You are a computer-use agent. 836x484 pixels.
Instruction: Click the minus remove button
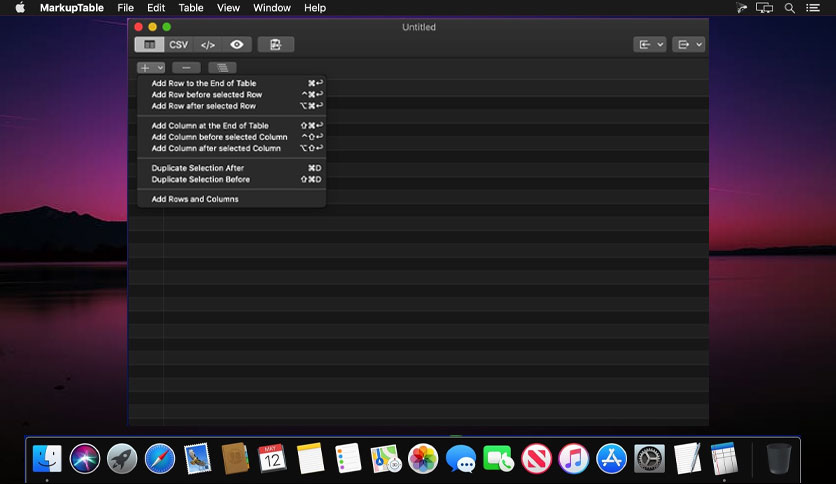coord(186,68)
